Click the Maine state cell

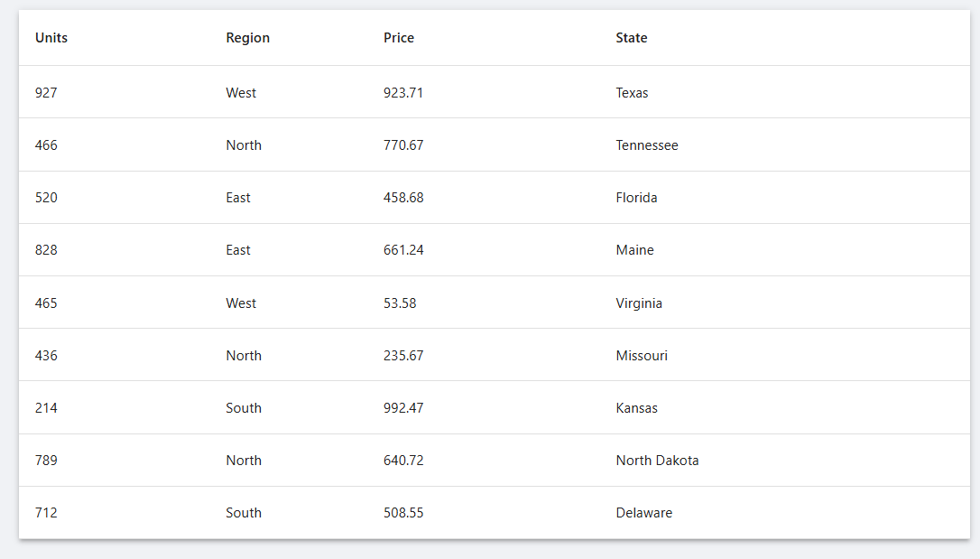coord(634,250)
